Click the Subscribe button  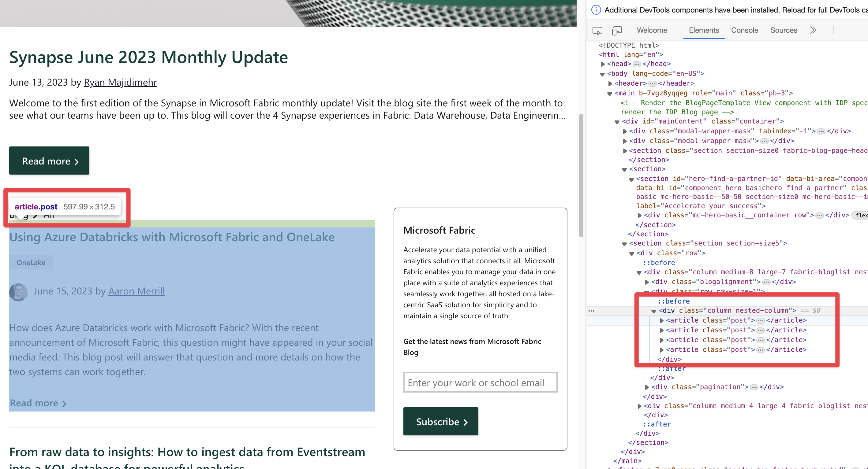point(441,421)
